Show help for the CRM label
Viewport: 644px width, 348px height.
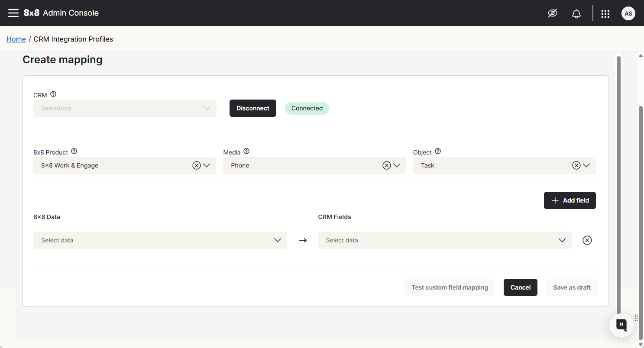click(53, 94)
